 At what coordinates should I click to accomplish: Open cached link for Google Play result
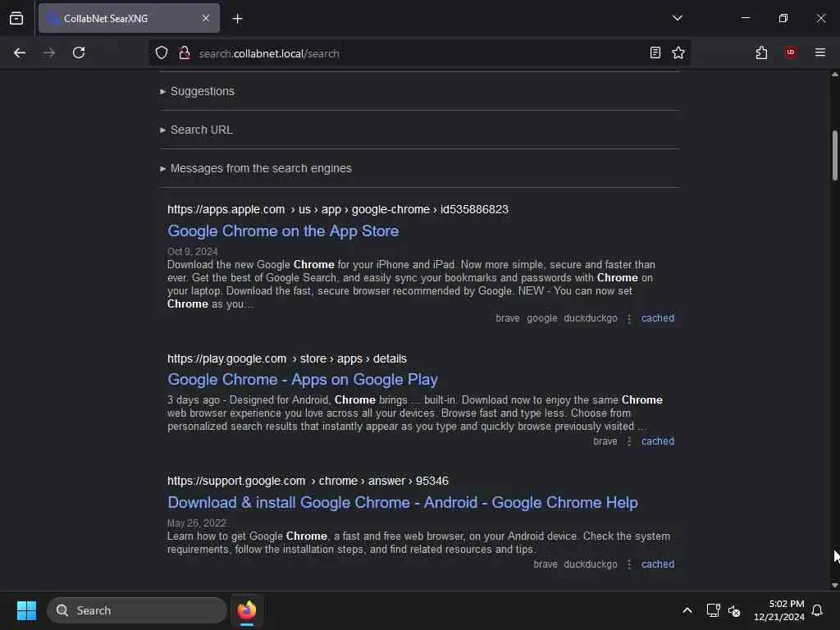pyautogui.click(x=657, y=441)
